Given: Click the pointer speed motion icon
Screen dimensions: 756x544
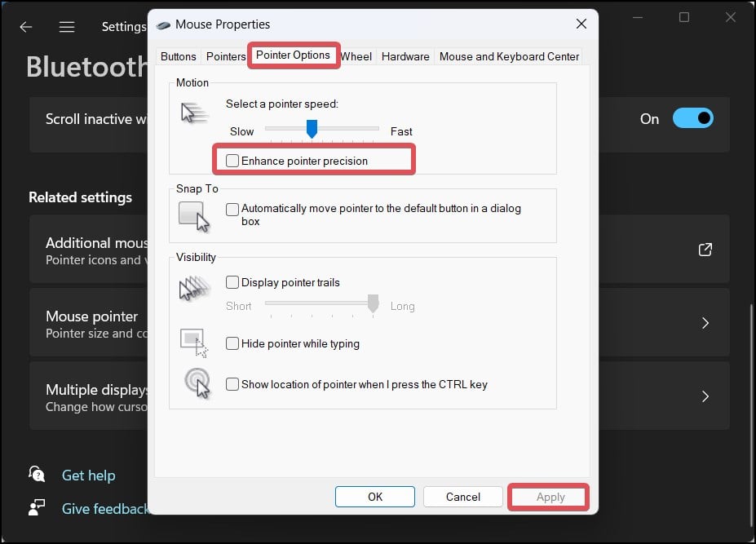Looking at the screenshot, I should (x=194, y=113).
